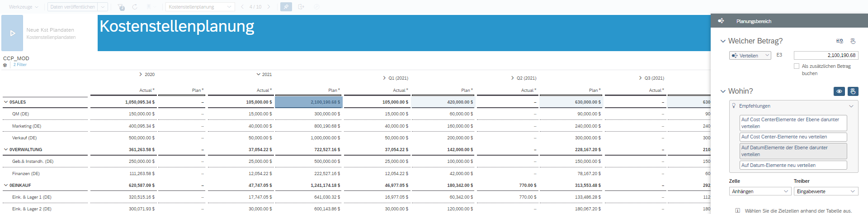Click the Marketing (DE) row label
Viewport: 868px width, 214px height.
pyautogui.click(x=27, y=126)
